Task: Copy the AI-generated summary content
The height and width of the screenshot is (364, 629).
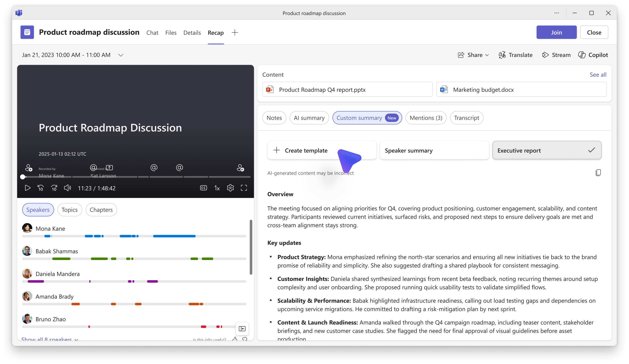Action: tap(598, 173)
